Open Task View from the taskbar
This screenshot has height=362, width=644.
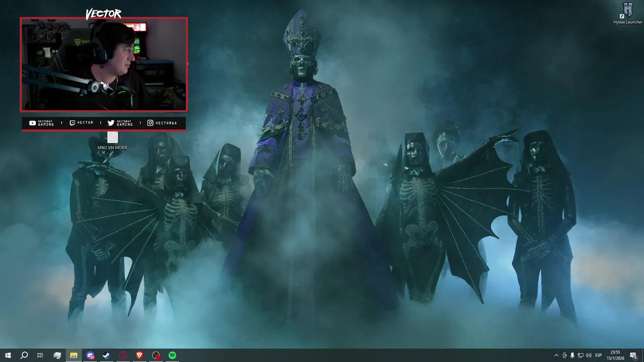[x=40, y=355]
